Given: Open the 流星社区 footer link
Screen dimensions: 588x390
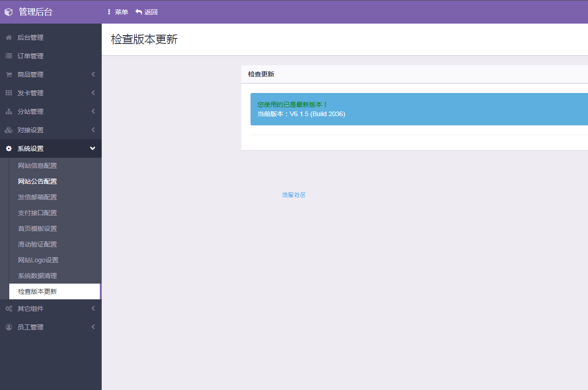Looking at the screenshot, I should coord(294,195).
